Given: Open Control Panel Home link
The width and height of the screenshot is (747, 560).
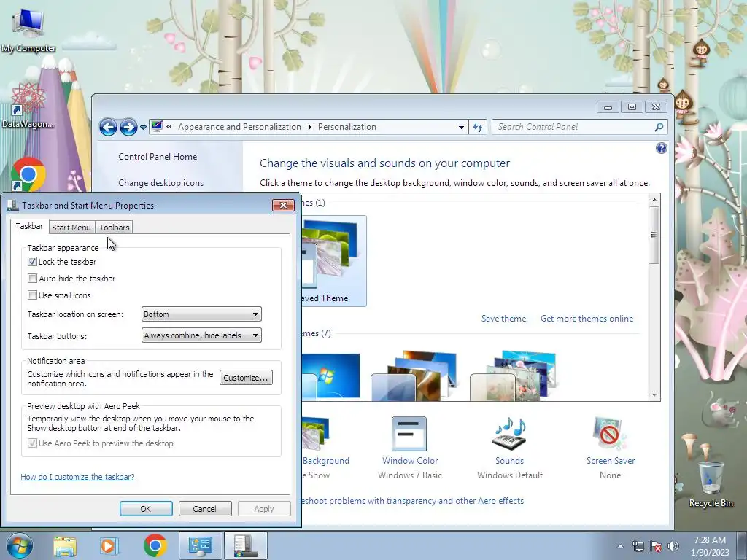Looking at the screenshot, I should click(158, 157).
